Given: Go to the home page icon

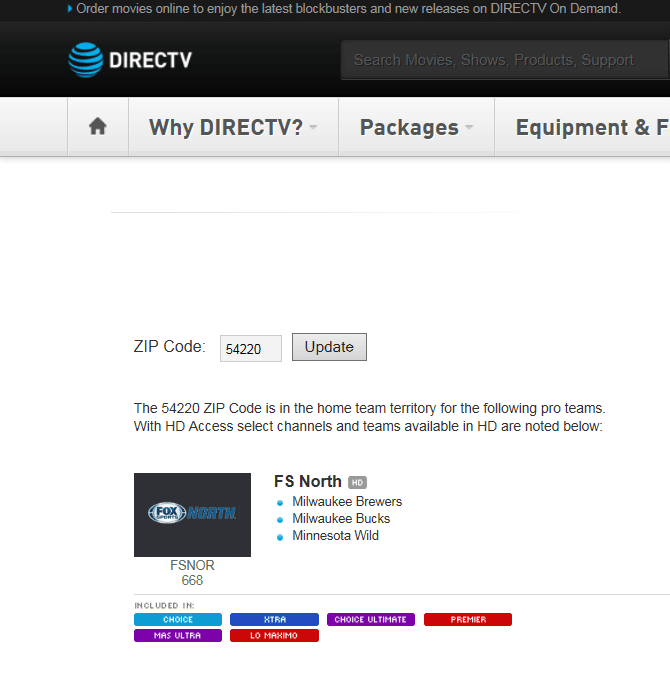Looking at the screenshot, I should (x=98, y=127).
